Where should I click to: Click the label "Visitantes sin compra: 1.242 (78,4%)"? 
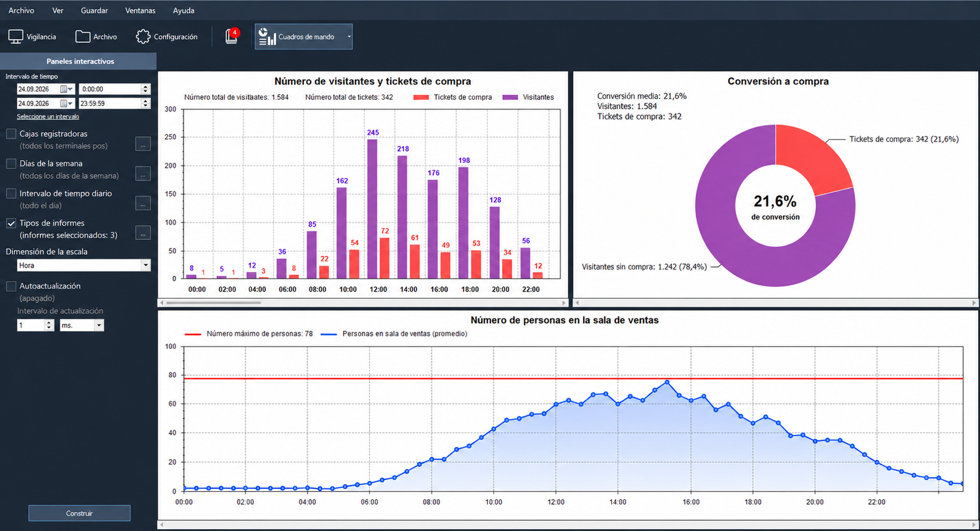[644, 267]
